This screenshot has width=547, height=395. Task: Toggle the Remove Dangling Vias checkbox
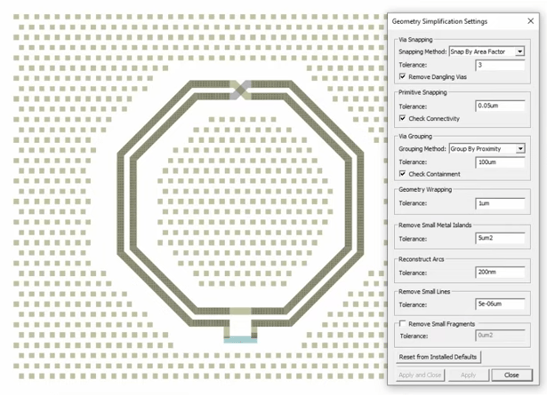[x=402, y=76]
